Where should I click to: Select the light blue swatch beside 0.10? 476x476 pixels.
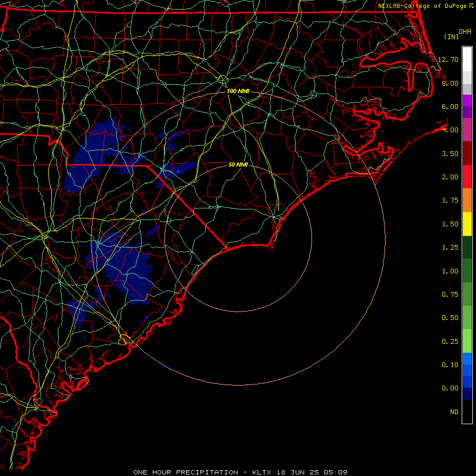tap(467, 359)
